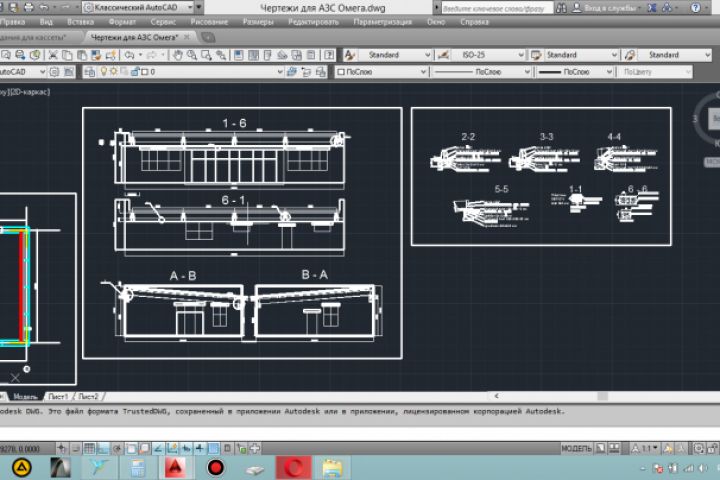Click the Paste clipboard icon
Viewport: 720px width, 480px height.
(x=81, y=55)
